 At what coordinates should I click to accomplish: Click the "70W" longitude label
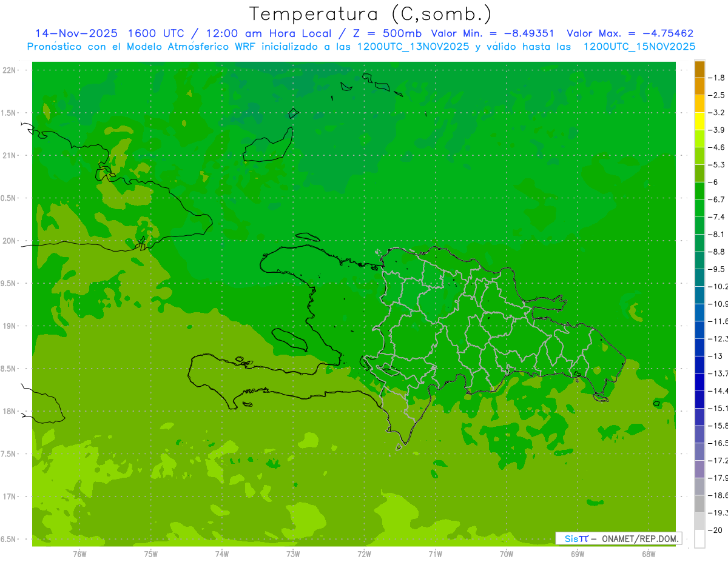(507, 554)
